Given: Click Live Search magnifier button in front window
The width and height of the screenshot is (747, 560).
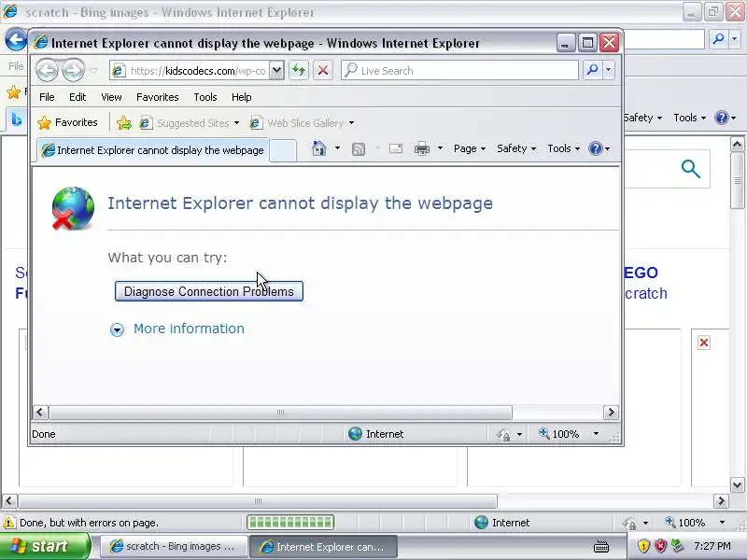Looking at the screenshot, I should click(x=592, y=70).
